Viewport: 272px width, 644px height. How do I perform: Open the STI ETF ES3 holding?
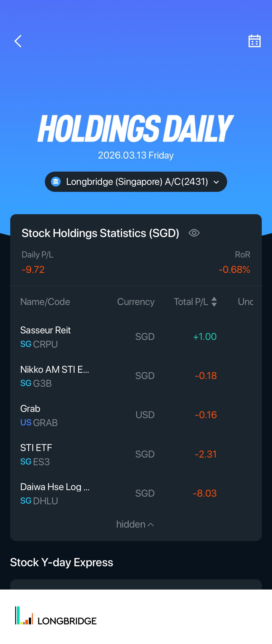click(x=36, y=454)
